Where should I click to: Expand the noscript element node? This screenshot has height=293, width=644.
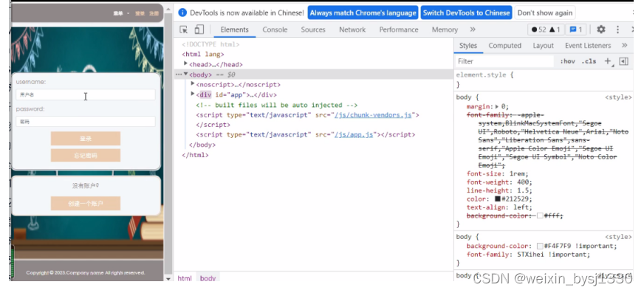[193, 83]
